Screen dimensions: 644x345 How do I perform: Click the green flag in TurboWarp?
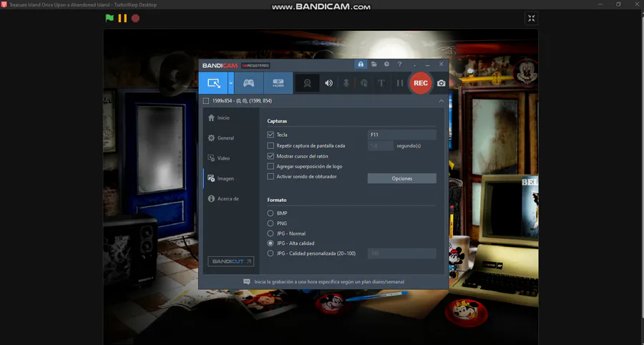tap(109, 18)
